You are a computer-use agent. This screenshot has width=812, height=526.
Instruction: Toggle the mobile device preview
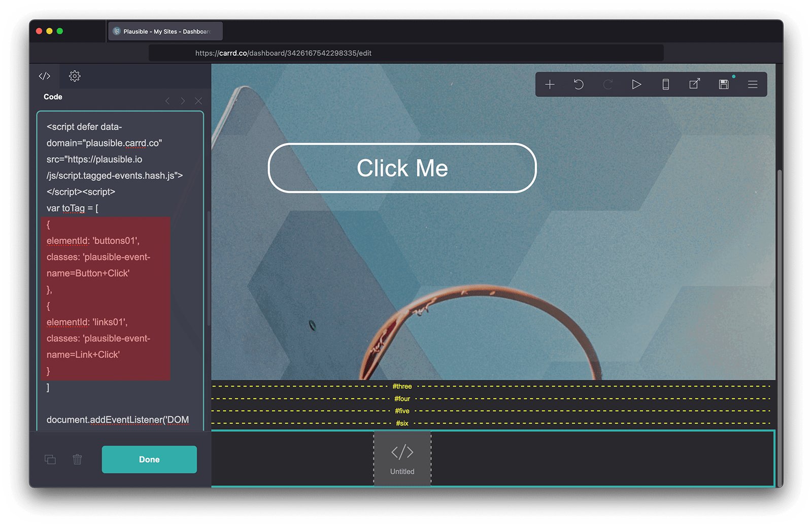pos(666,84)
